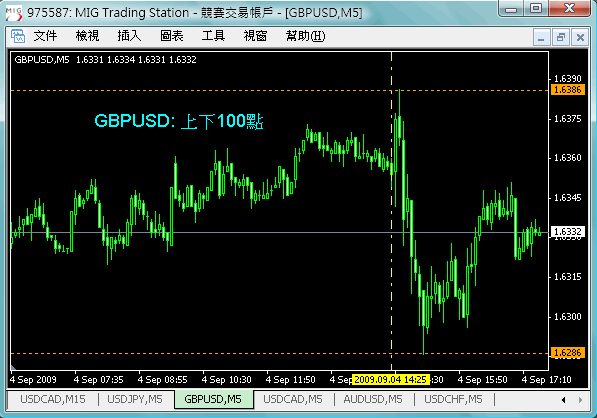Click the 4 Sep 2009 date label
597x418 pixels.
click(x=33, y=380)
